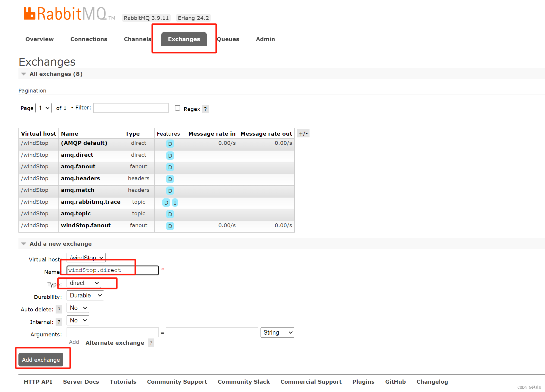The image size is (545, 392).
Task: Click the Arguments key input field
Action: [x=113, y=332]
